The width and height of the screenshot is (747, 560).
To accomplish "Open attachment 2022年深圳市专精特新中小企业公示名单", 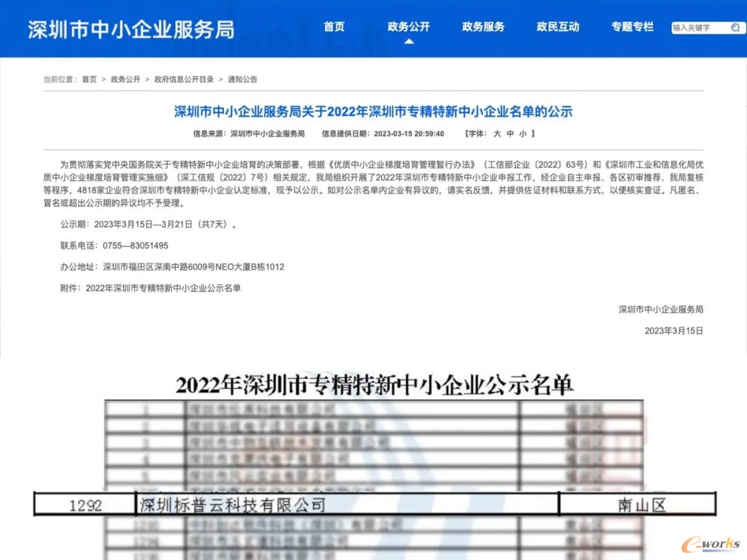I will (163, 288).
